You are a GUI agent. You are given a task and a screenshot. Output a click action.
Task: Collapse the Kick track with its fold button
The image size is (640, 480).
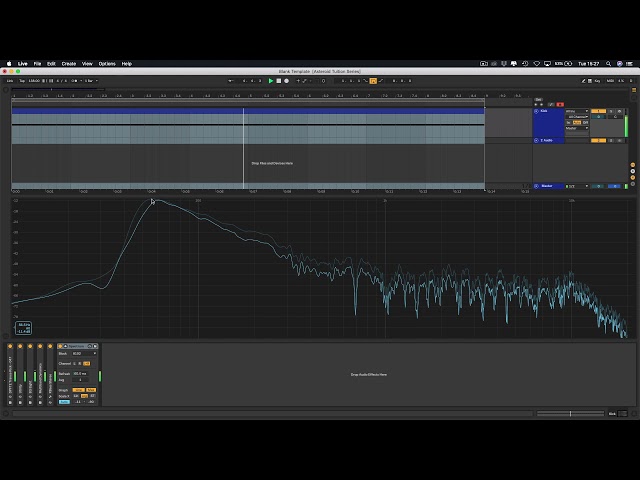tap(536, 111)
